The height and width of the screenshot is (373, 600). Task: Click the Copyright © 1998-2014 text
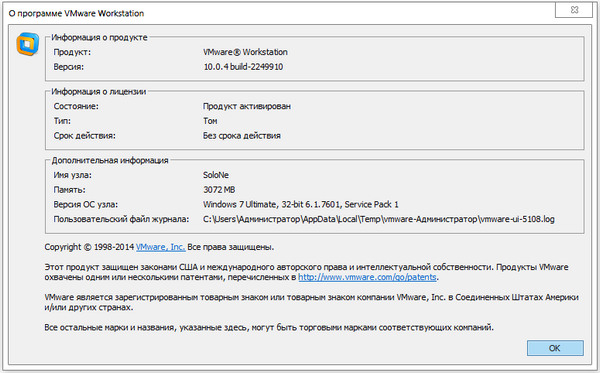click(x=89, y=247)
